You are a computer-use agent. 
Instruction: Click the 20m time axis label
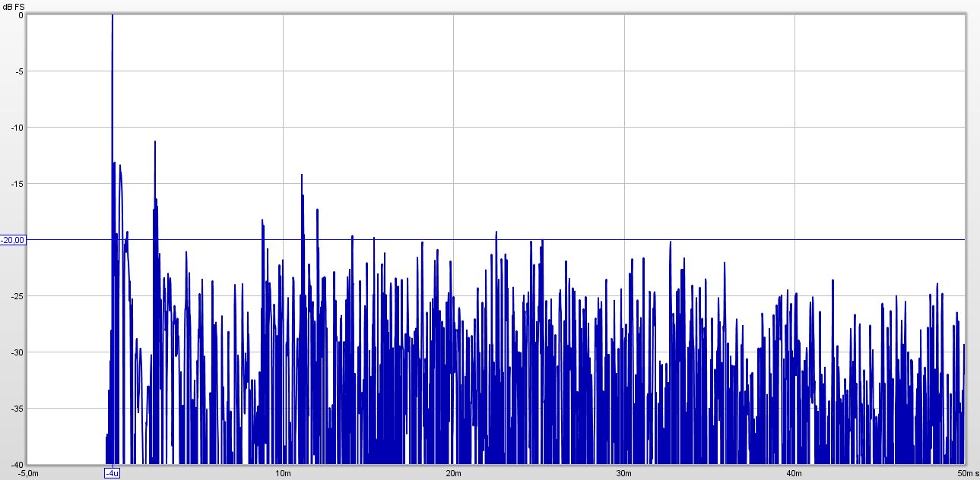(x=453, y=473)
